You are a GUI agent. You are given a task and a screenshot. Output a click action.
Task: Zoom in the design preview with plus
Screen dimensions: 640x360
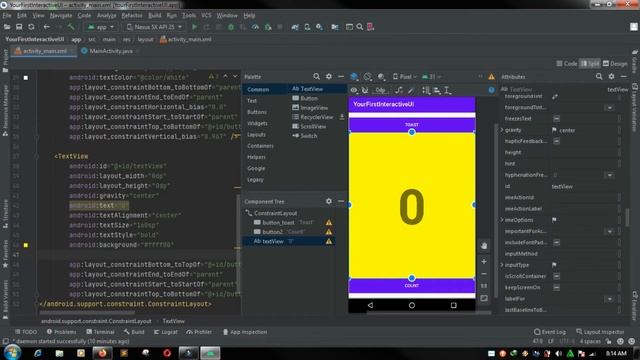click(484, 262)
